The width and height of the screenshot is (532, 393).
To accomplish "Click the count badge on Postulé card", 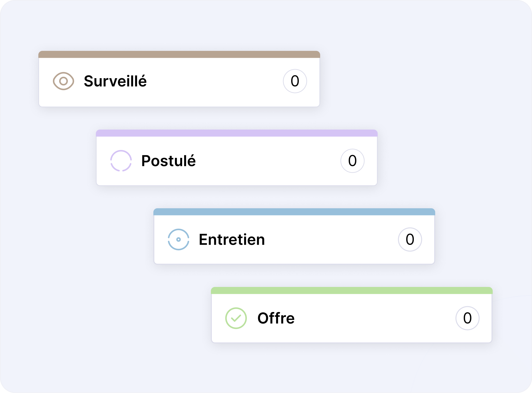I will click(x=353, y=161).
